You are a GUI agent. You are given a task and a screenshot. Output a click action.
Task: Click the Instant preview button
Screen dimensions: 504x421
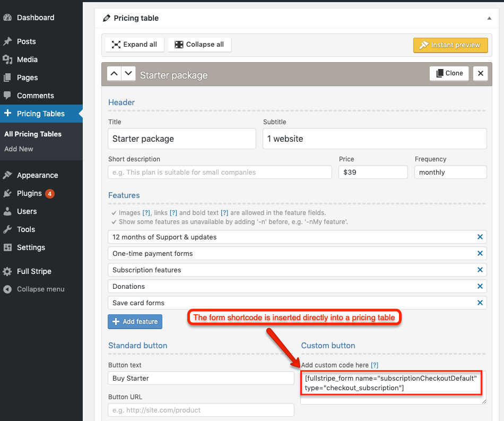click(450, 45)
